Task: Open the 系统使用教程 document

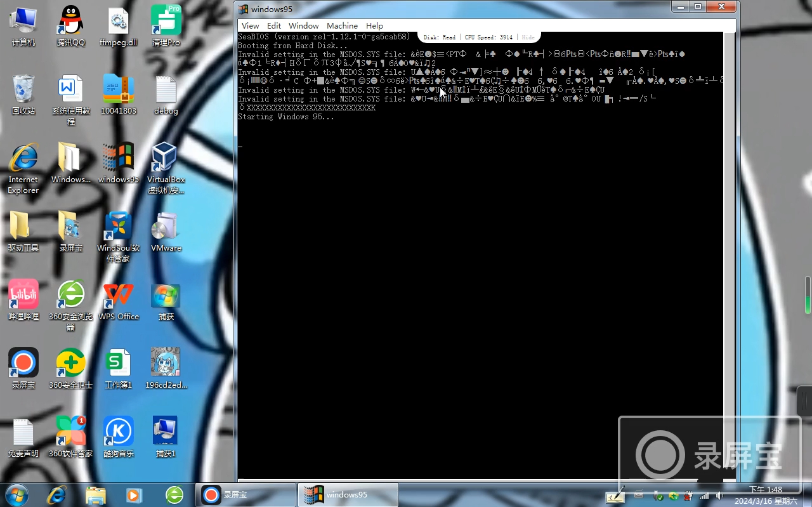Action: 70,100
